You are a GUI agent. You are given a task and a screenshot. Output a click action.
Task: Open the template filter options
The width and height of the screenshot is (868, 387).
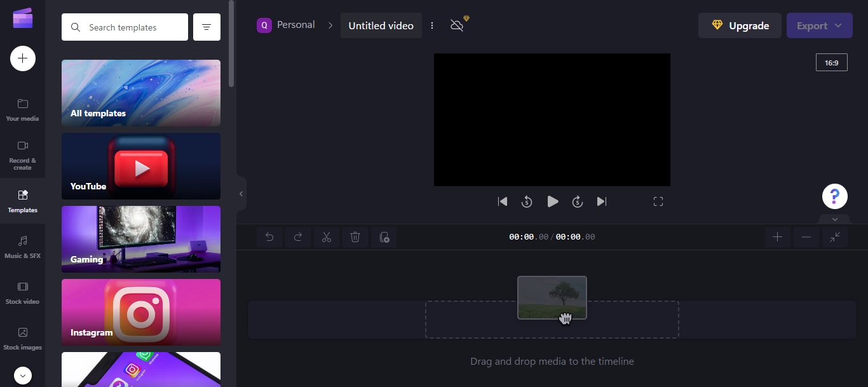207,27
